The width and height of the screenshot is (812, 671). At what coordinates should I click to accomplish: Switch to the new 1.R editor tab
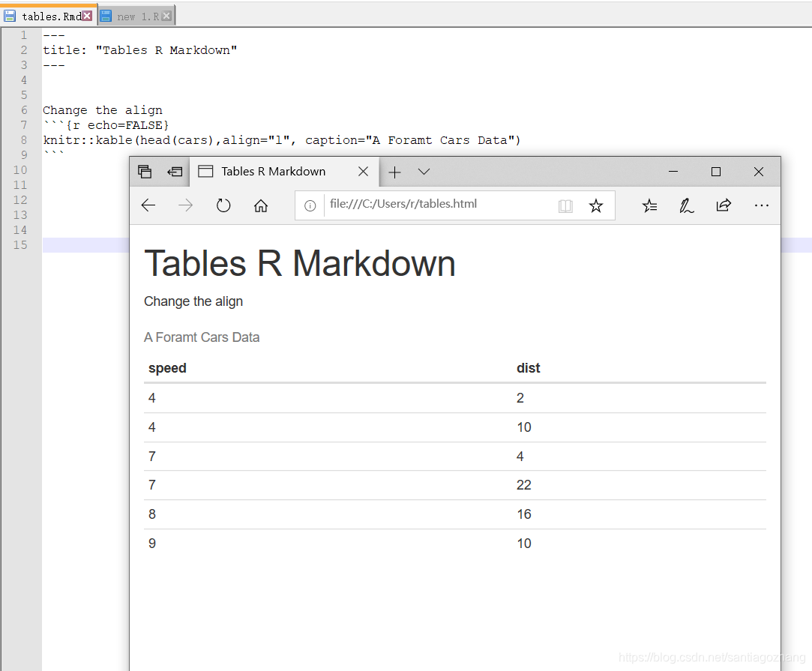(136, 16)
